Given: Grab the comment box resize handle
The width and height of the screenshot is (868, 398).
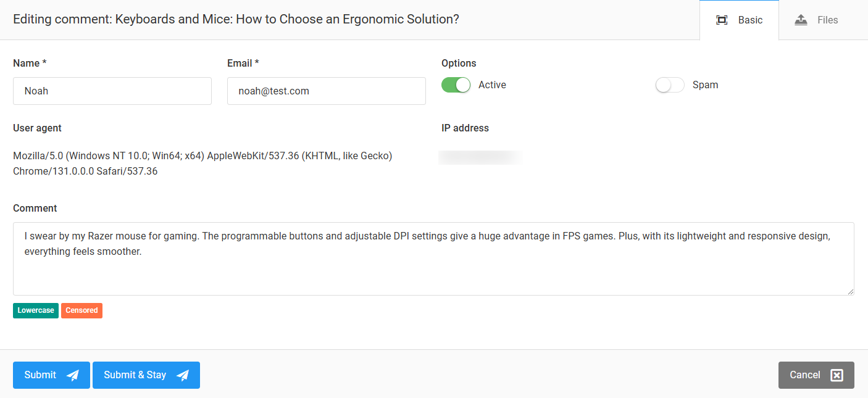Looking at the screenshot, I should pos(850,291).
